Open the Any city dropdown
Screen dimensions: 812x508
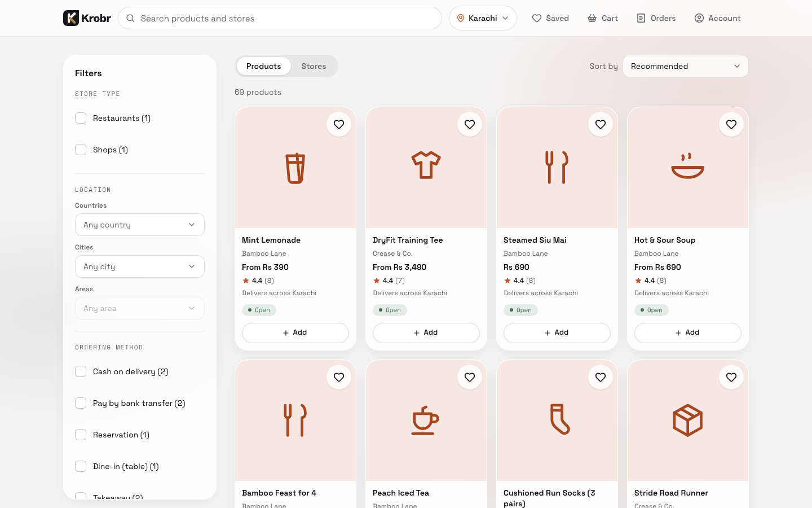coord(140,266)
